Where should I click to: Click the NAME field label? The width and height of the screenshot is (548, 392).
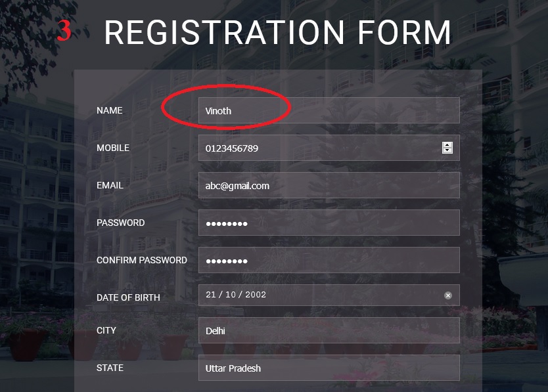[110, 110]
